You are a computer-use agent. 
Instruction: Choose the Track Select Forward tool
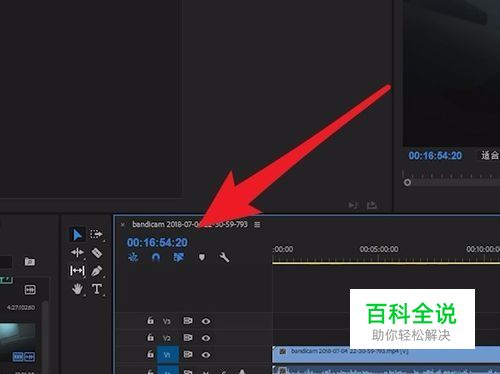pos(96,234)
